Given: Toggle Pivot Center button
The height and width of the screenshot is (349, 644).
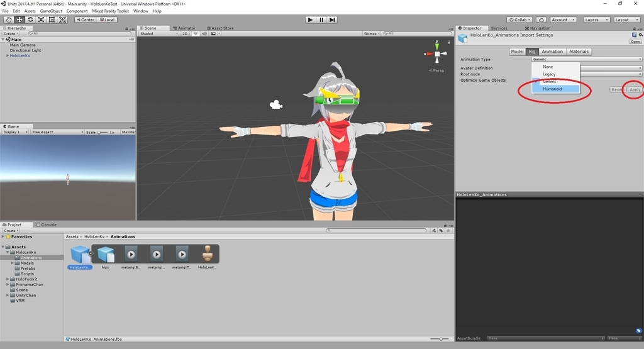Looking at the screenshot, I should (x=85, y=19).
